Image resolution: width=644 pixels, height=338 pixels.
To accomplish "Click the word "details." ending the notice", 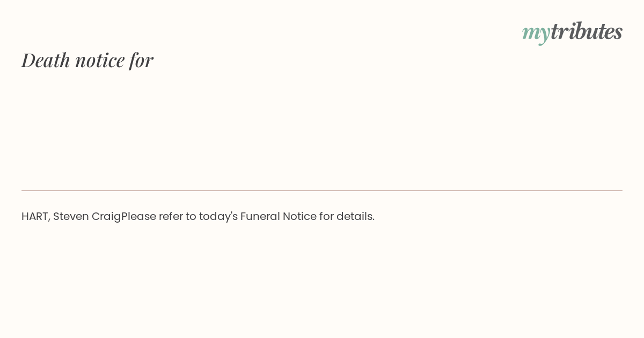I will click(355, 216).
